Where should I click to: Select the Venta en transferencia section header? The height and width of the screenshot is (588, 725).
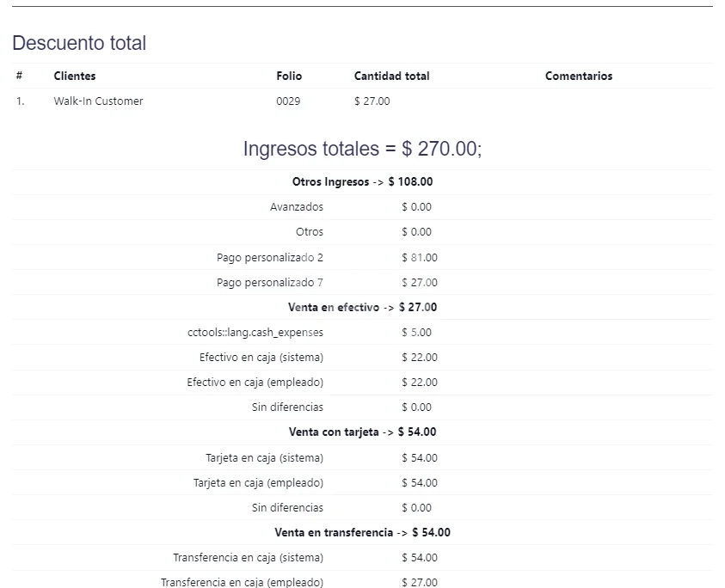coord(362,532)
